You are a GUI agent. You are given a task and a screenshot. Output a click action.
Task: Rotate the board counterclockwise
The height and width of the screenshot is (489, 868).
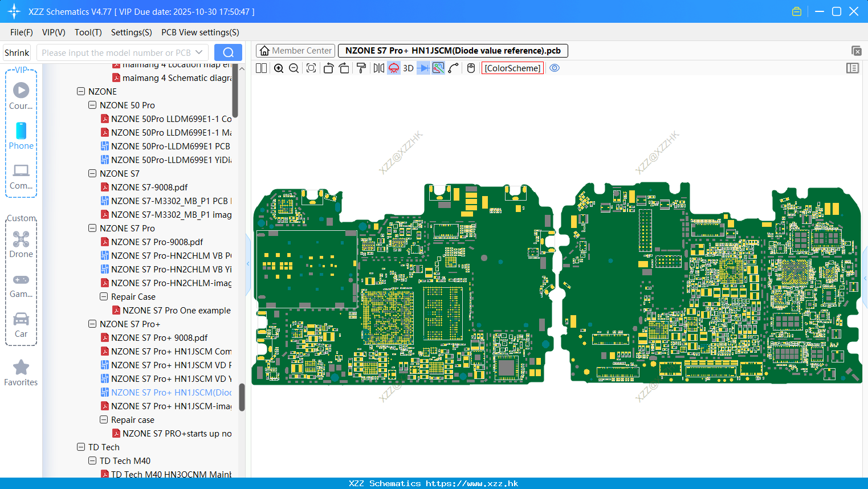(x=328, y=68)
